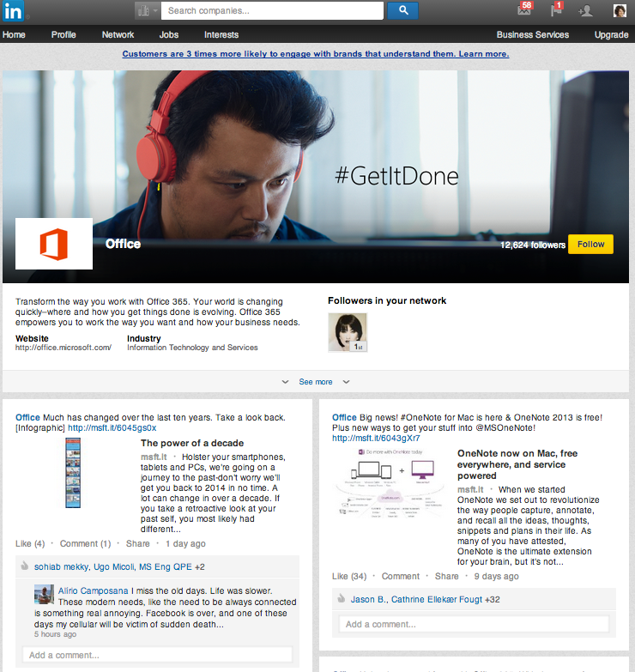Open MS Eng QPE profile link
The width and height of the screenshot is (635, 672).
(x=166, y=567)
